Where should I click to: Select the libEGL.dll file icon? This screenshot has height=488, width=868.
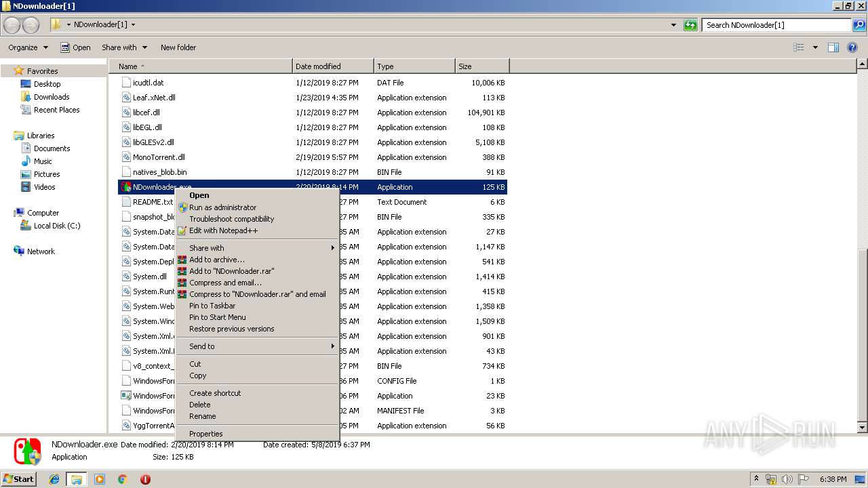pos(126,127)
